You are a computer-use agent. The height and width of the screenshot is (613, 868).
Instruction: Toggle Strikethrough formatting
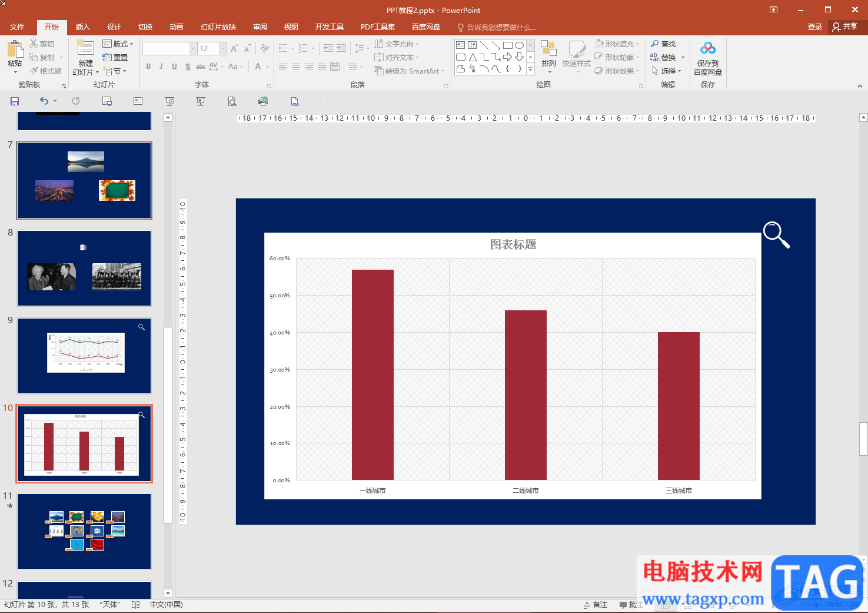point(201,67)
